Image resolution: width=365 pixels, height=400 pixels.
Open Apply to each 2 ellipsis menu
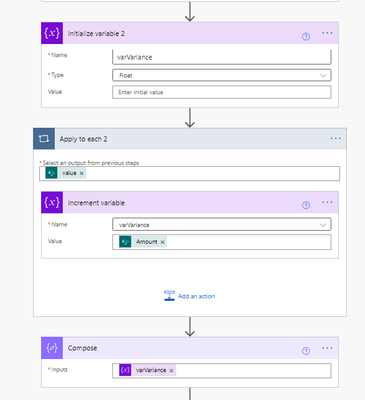pyautogui.click(x=335, y=138)
